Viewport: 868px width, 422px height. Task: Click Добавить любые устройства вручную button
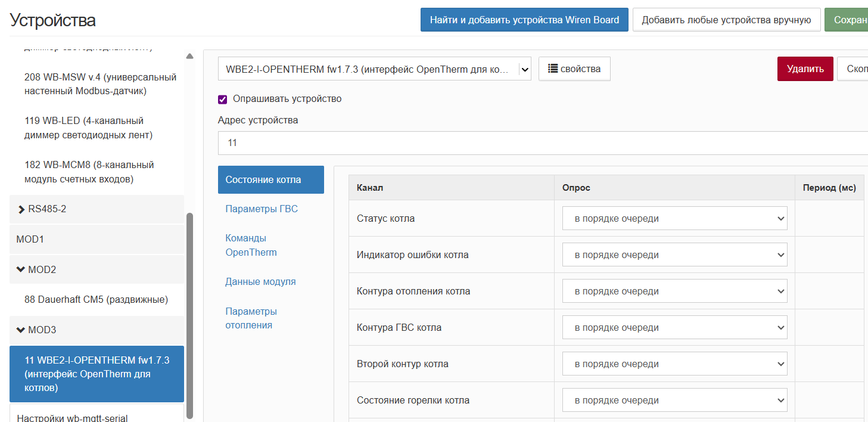pyautogui.click(x=726, y=20)
